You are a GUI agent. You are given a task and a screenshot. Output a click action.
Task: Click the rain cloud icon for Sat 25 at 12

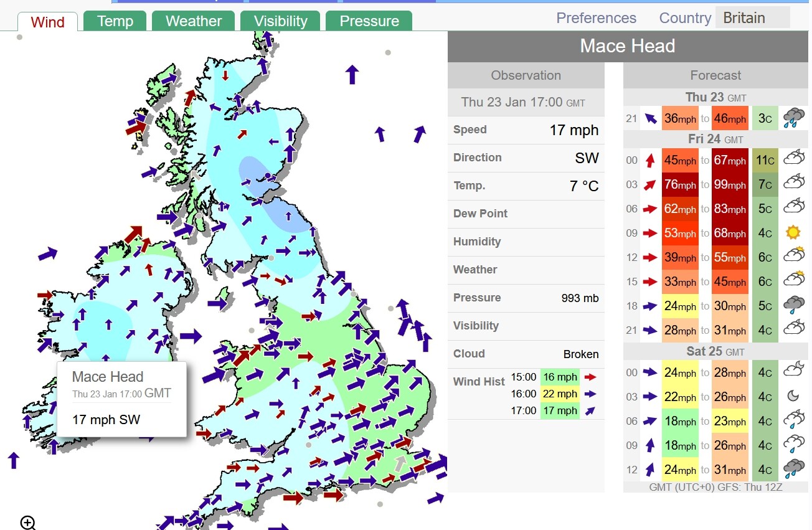793,469
